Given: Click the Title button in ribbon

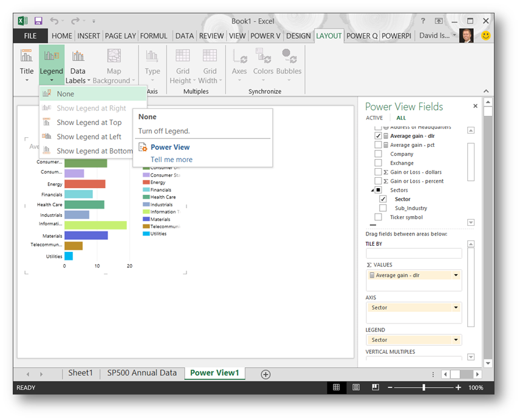Looking at the screenshot, I should pos(27,66).
